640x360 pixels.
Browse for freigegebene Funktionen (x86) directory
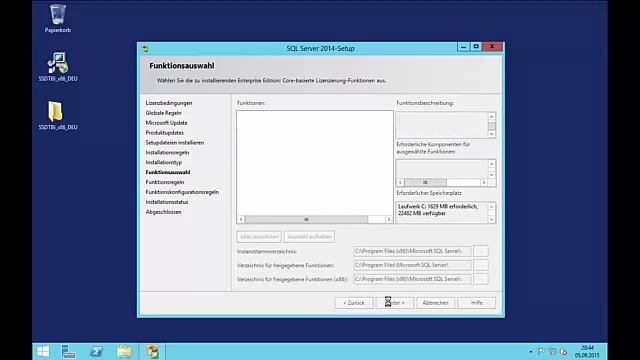(x=481, y=279)
